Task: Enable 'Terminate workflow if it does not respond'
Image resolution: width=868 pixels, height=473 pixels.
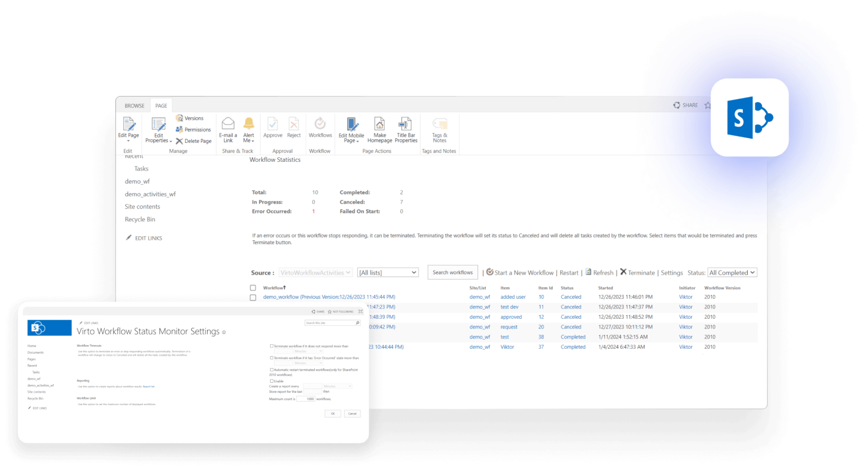Action: [x=272, y=345]
